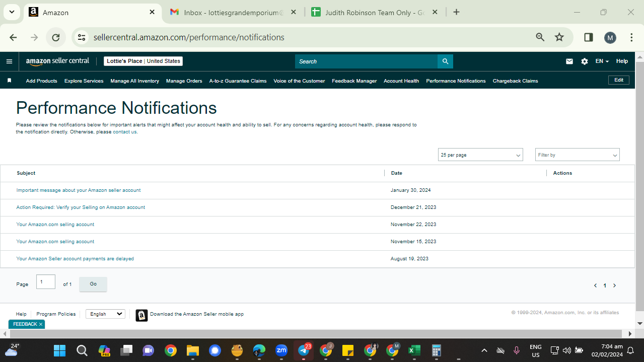Open the Filter by dropdown
Viewport: 644px width, 362px height.
[577, 155]
